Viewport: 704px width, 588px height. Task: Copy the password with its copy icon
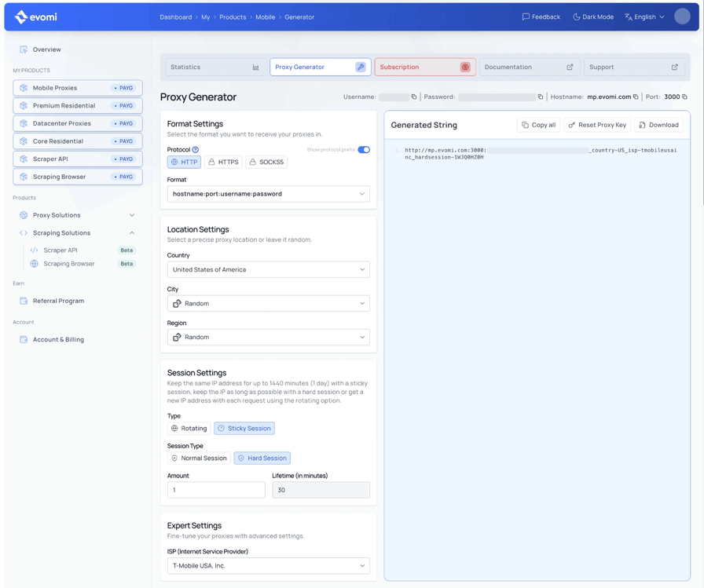point(541,97)
